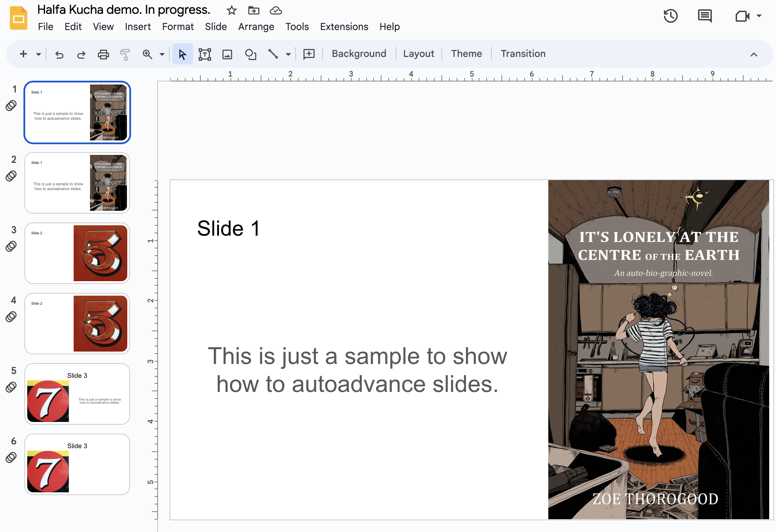This screenshot has width=776, height=532.
Task: Expand the video call options arrow
Action: (759, 16)
